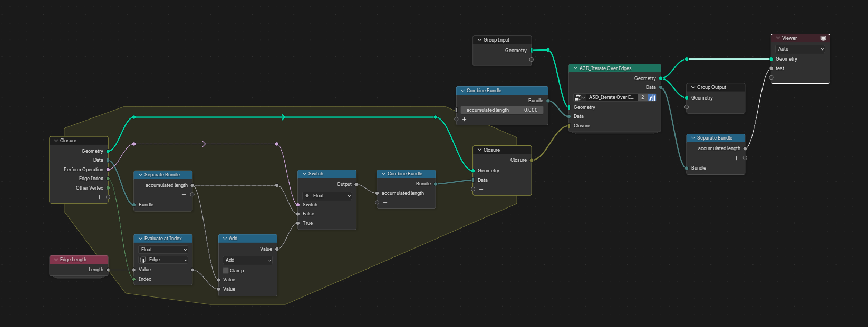The width and height of the screenshot is (868, 327).
Task: Click the True input socket on Switch node
Action: (x=298, y=223)
